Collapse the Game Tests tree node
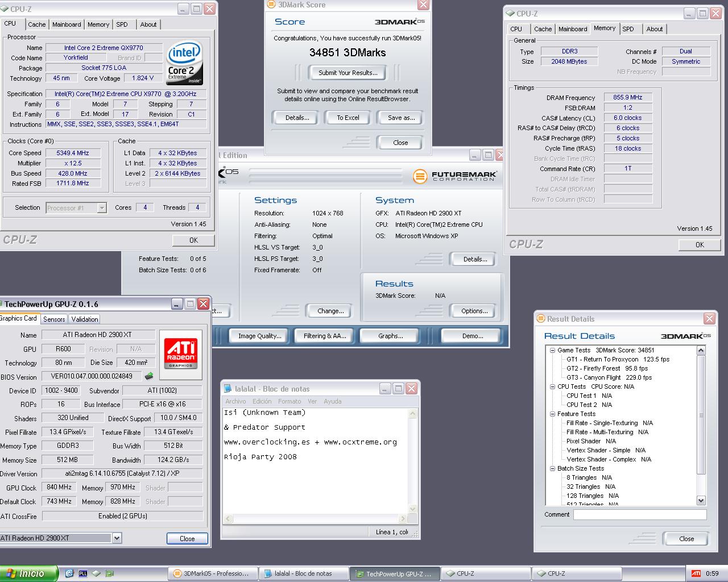The height and width of the screenshot is (582, 728). 552,350
